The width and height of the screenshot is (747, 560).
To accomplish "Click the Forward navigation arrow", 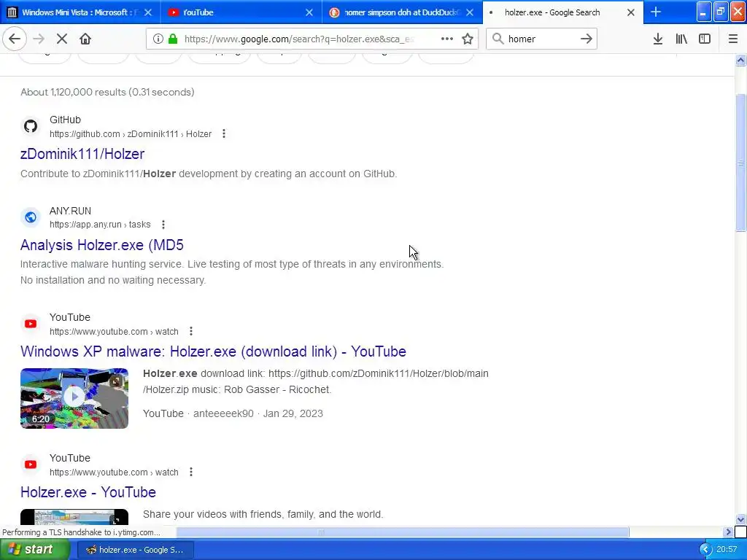I will pyautogui.click(x=39, y=39).
